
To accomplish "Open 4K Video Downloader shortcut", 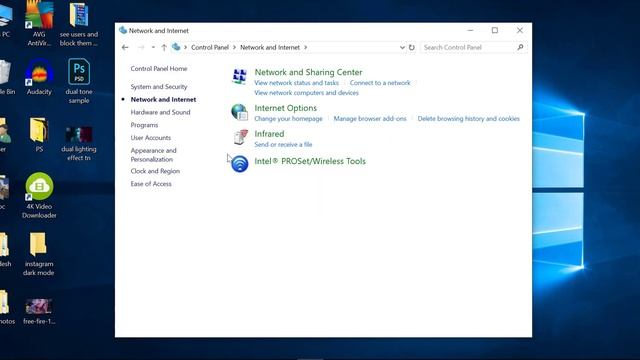I will tap(39, 196).
